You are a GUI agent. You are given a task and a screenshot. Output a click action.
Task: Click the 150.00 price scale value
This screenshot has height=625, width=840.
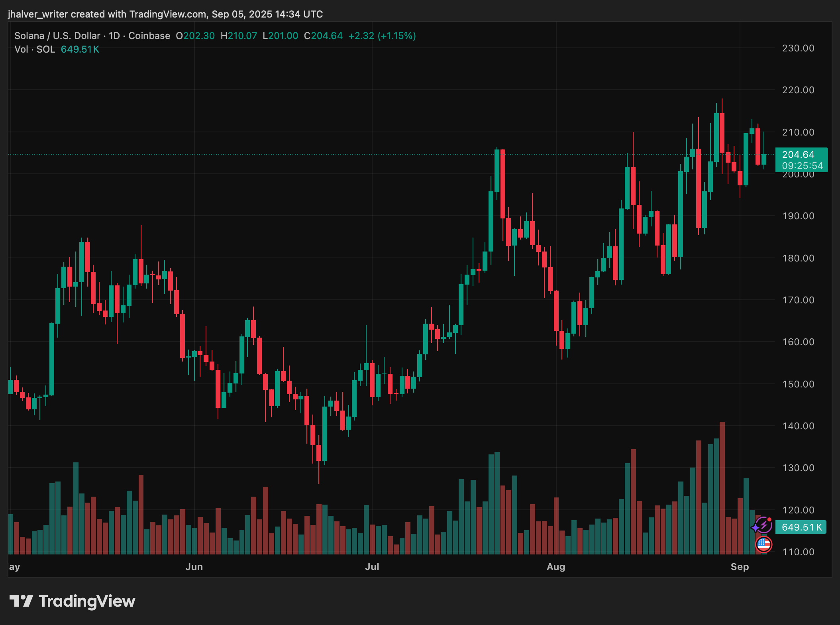[798, 384]
